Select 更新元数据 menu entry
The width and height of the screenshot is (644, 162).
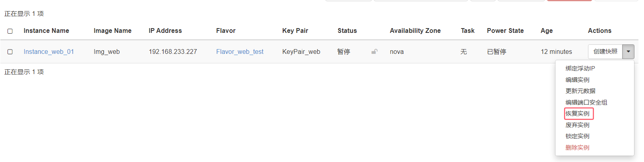(x=580, y=91)
